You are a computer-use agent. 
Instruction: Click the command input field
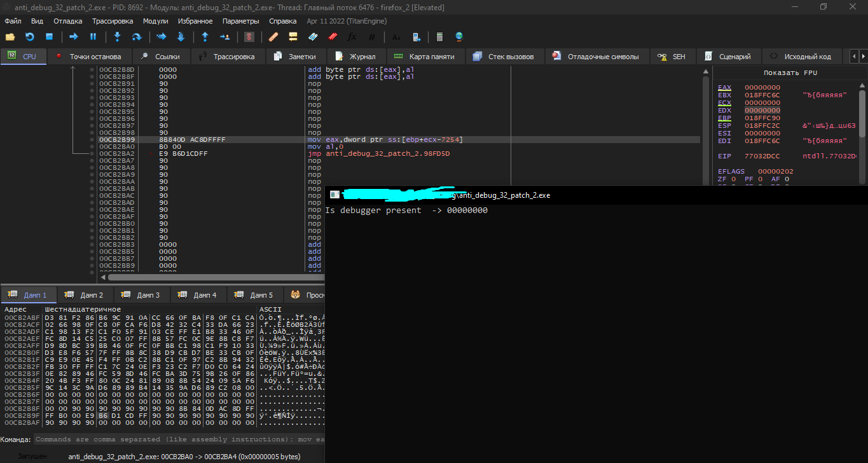pyautogui.click(x=179, y=439)
